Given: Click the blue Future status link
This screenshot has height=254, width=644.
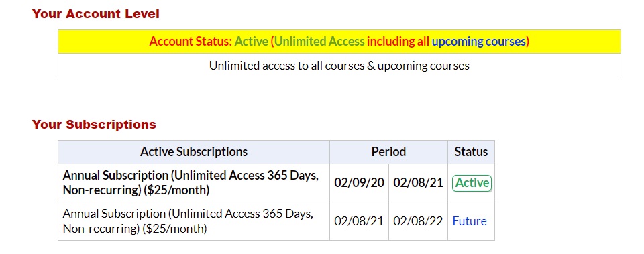Looking at the screenshot, I should tap(470, 221).
